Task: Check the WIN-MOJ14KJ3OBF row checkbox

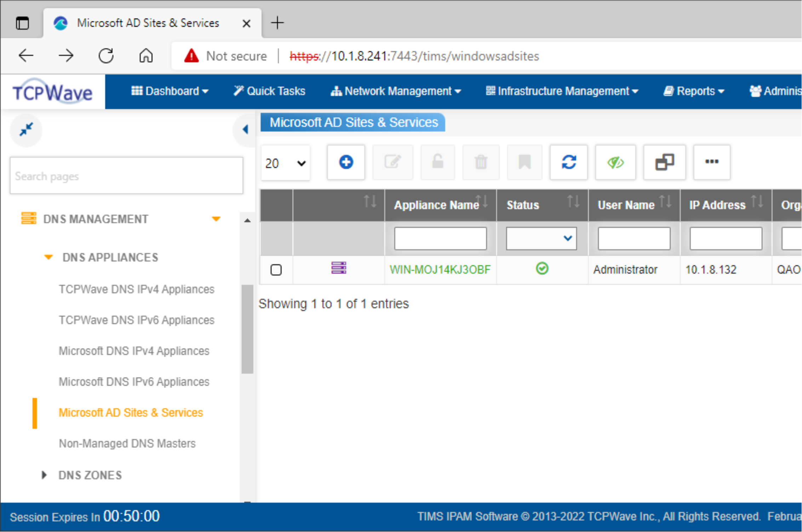Action: point(276,270)
